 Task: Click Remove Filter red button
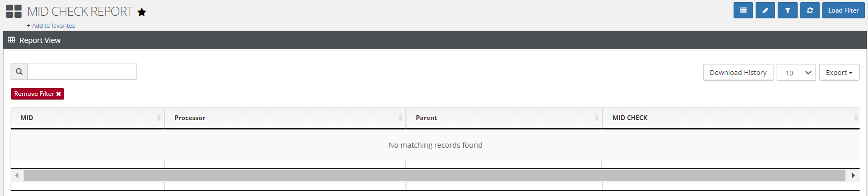(37, 94)
